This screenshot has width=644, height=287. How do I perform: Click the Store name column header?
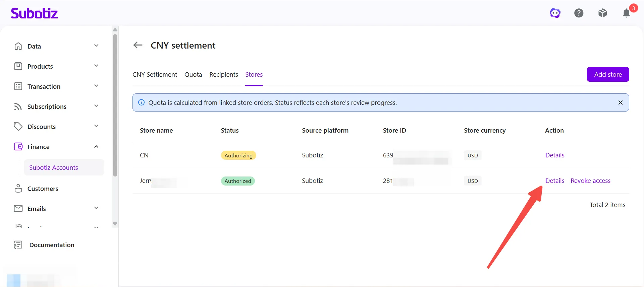pyautogui.click(x=156, y=130)
